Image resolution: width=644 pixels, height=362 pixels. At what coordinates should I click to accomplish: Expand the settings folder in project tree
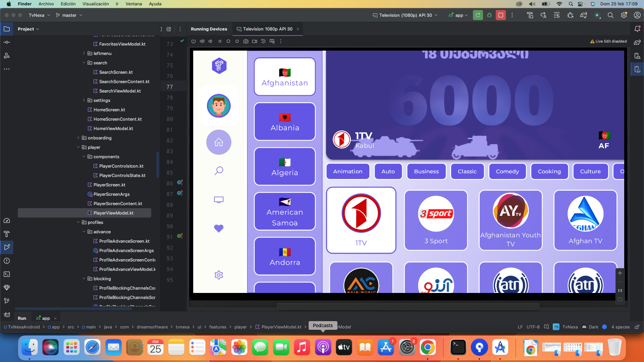pyautogui.click(x=84, y=100)
